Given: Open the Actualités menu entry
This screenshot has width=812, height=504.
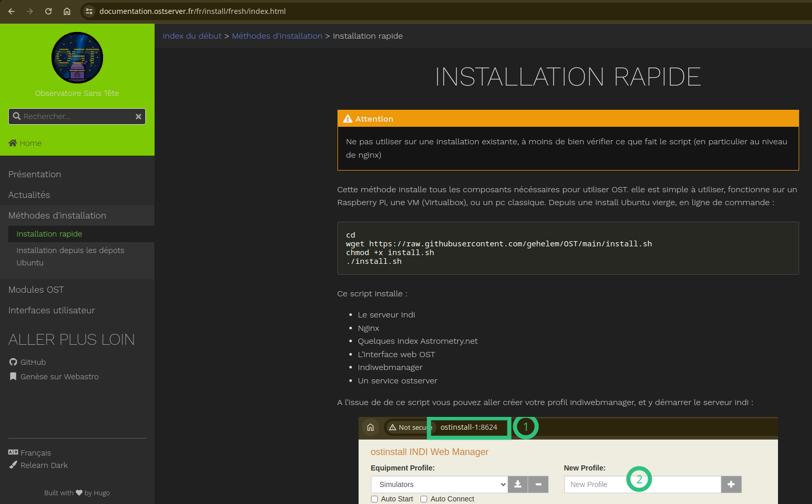Looking at the screenshot, I should pos(29,195).
